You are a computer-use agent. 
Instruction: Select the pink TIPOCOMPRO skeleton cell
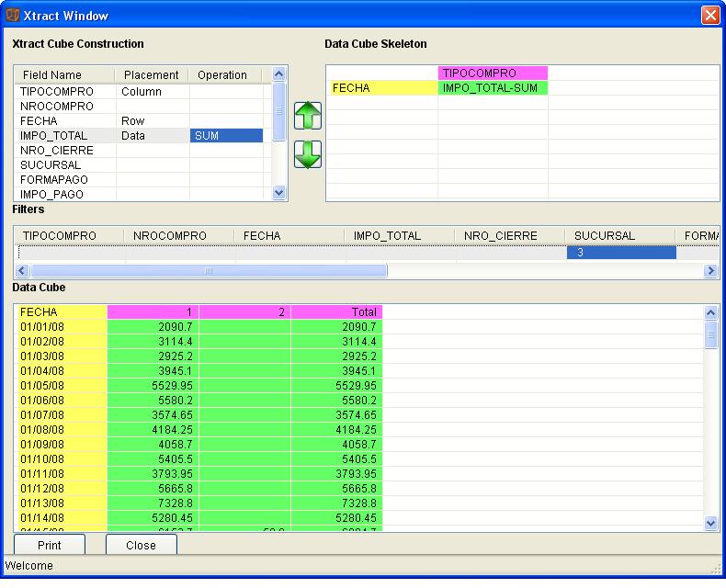click(493, 73)
